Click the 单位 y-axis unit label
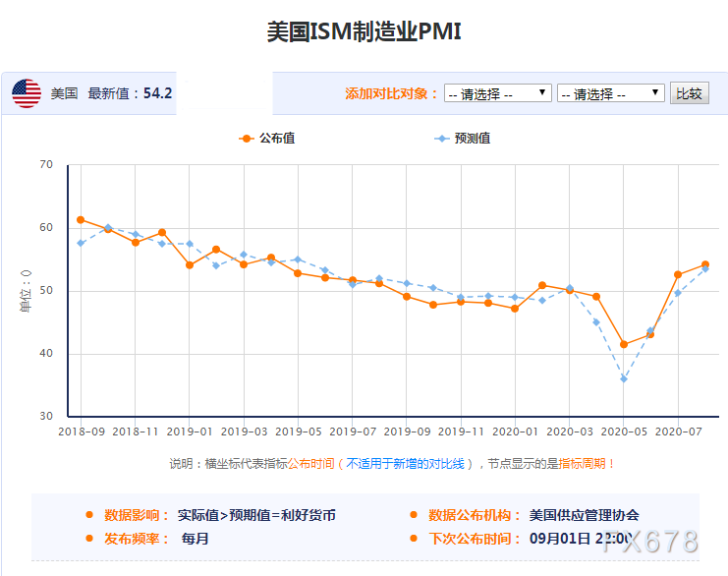Screen dimensions: 728x576 tap(26, 291)
